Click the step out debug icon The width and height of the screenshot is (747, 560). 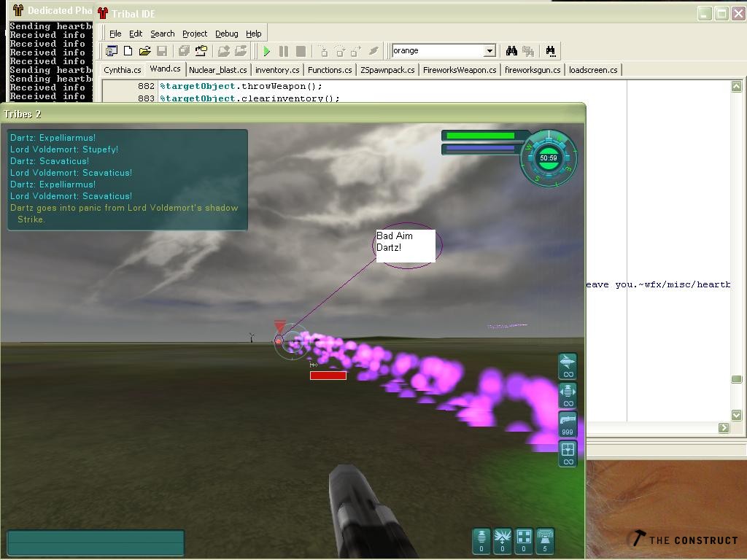[356, 51]
